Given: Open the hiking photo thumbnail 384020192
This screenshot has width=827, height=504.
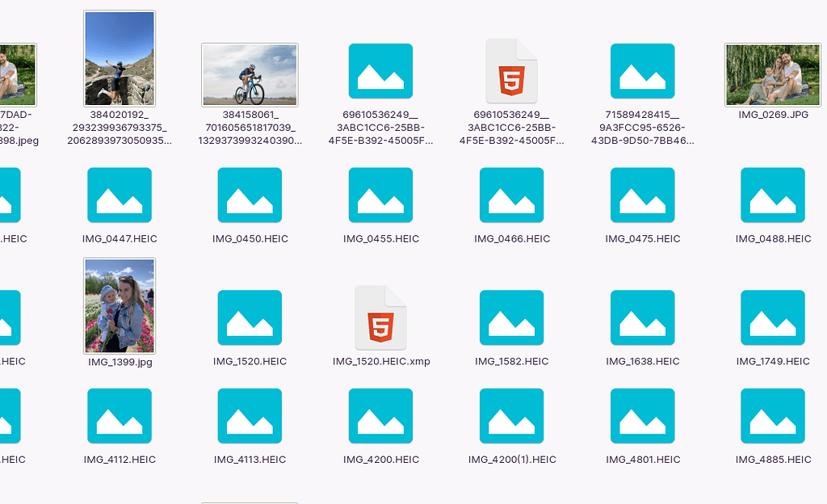Looking at the screenshot, I should click(119, 58).
